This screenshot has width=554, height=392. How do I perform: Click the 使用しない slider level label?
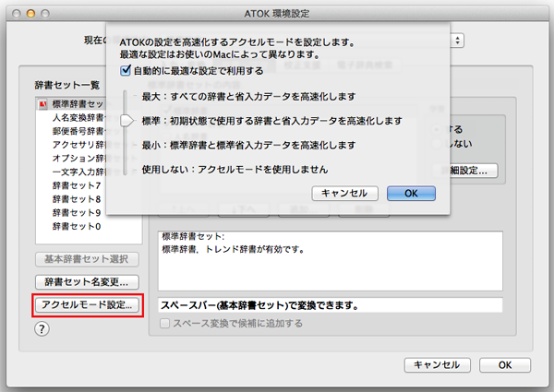click(x=235, y=170)
